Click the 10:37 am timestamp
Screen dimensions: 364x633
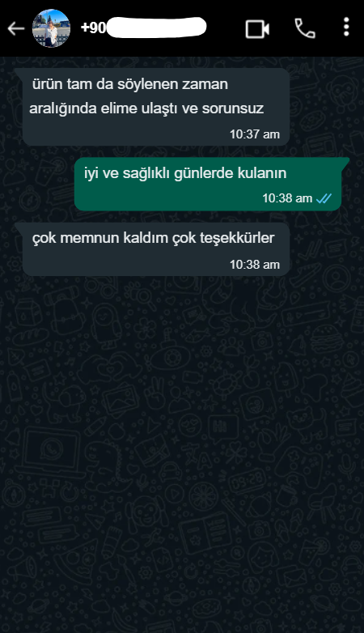click(x=255, y=134)
